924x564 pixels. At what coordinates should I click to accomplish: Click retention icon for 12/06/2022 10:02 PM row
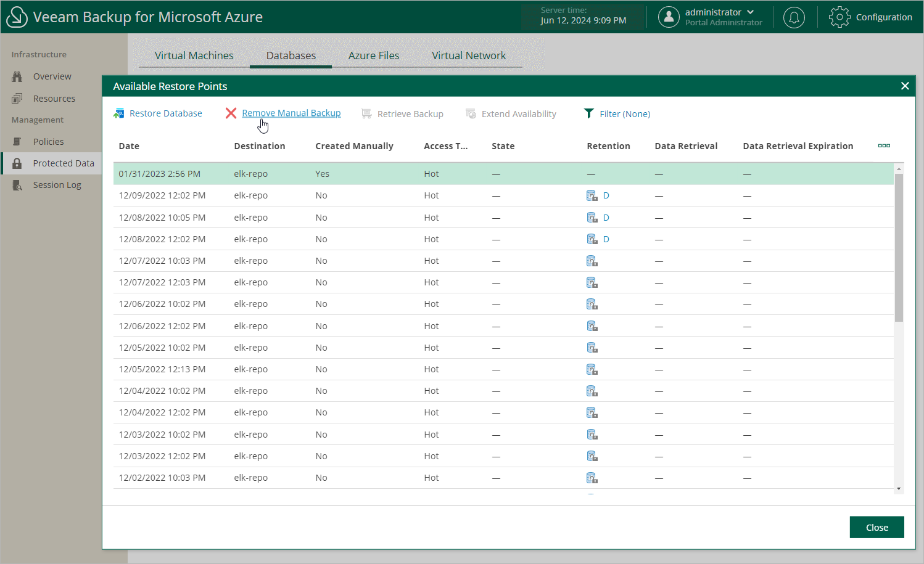coord(592,304)
